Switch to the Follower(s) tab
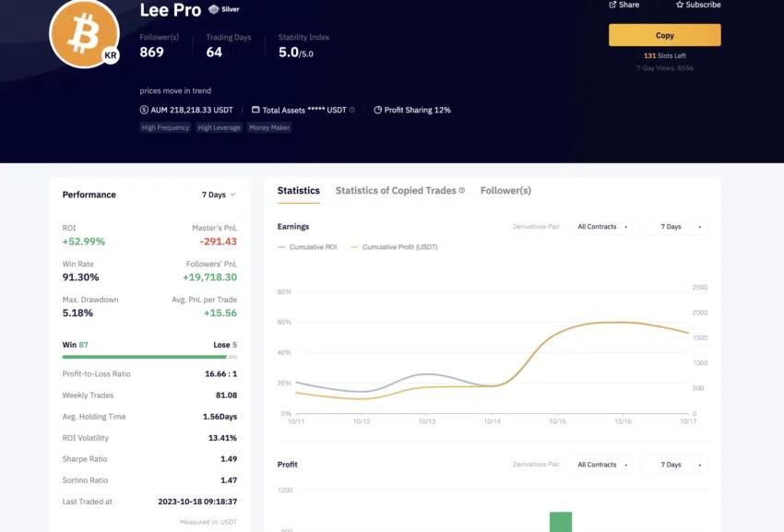Image resolution: width=784 pixels, height=532 pixels. [x=505, y=190]
